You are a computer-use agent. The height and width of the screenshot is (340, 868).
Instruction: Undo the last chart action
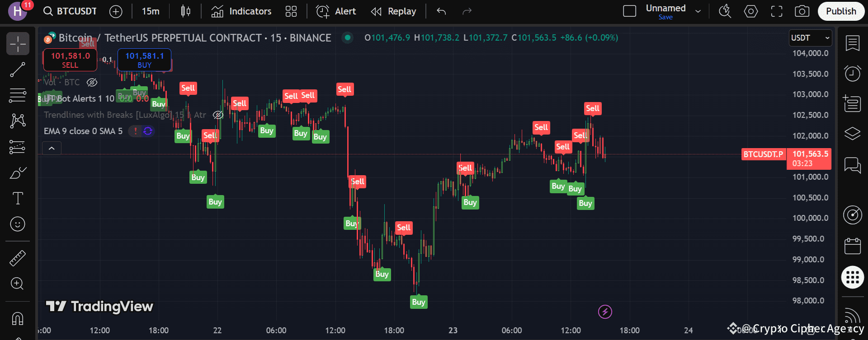pos(441,11)
